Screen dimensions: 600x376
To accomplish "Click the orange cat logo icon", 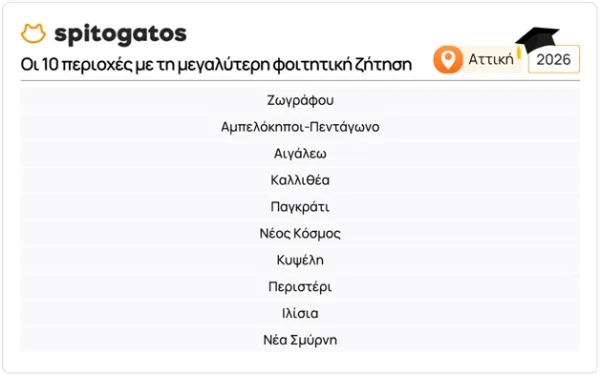I will click(33, 33).
